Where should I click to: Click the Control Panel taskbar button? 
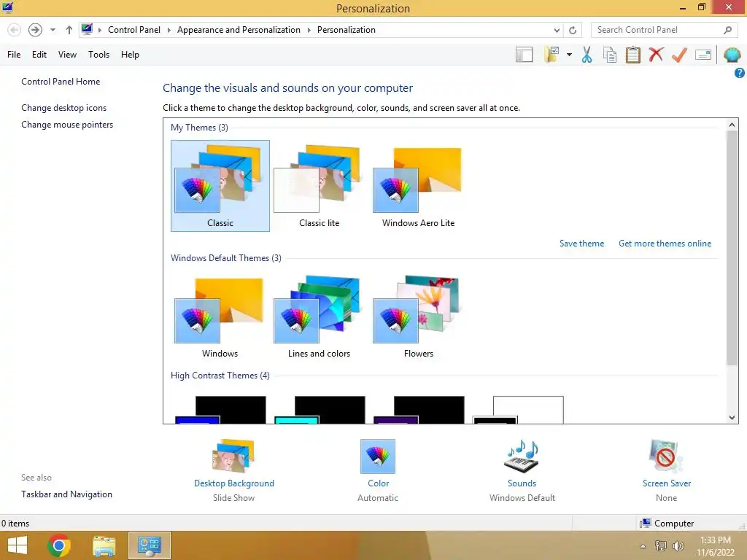click(x=149, y=545)
